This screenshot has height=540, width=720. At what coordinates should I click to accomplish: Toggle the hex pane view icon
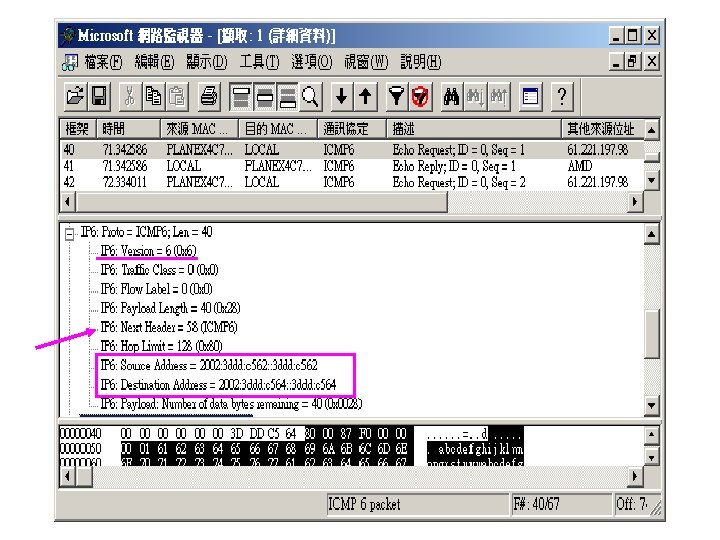(x=288, y=96)
